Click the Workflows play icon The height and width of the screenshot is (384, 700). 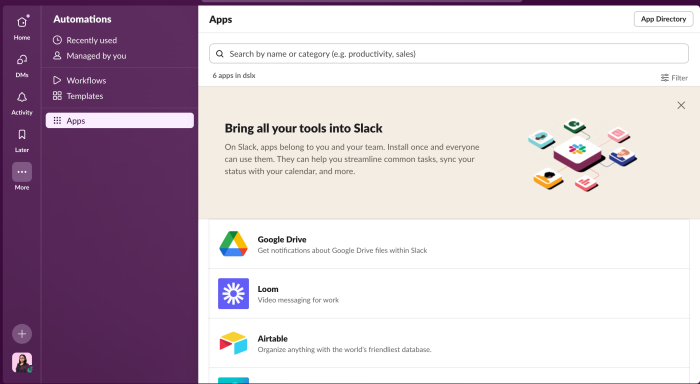click(57, 80)
